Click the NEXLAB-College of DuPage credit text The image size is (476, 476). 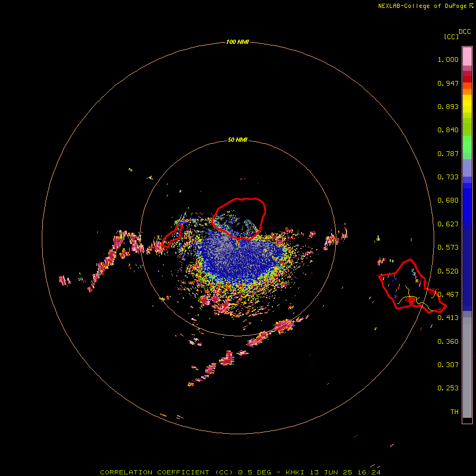coord(422,6)
